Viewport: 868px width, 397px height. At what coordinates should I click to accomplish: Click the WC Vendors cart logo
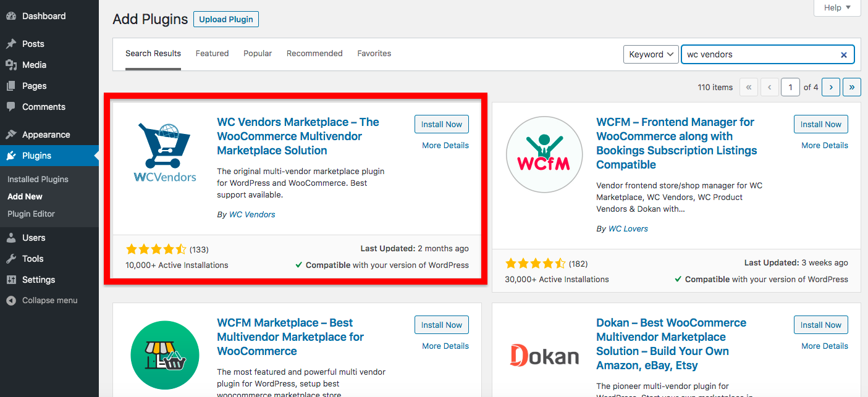[165, 152]
